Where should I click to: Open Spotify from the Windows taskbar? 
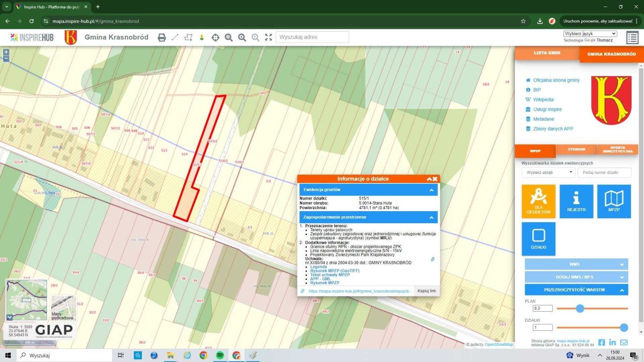[220, 355]
